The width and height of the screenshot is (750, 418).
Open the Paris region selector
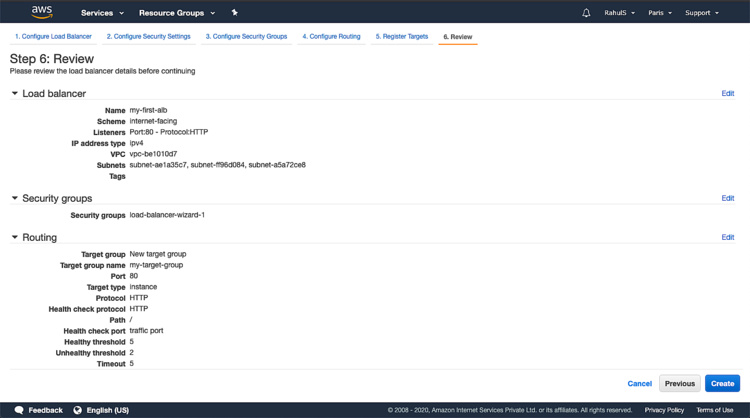pyautogui.click(x=659, y=13)
